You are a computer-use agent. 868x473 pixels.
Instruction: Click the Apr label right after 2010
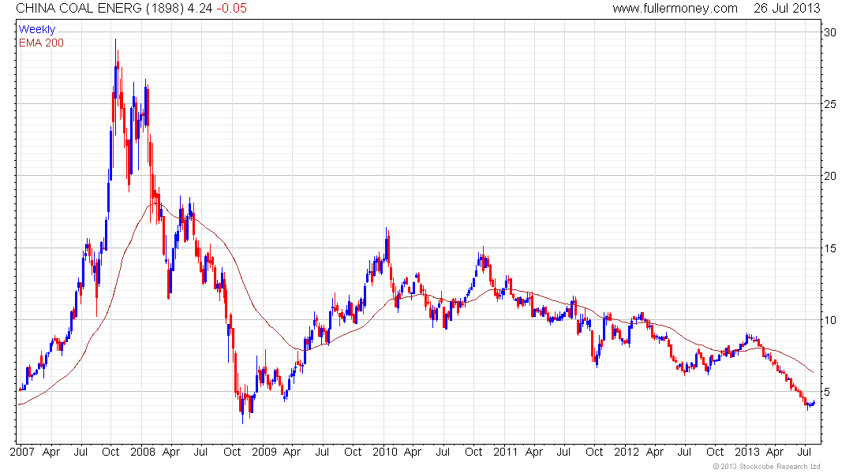pos(413,452)
